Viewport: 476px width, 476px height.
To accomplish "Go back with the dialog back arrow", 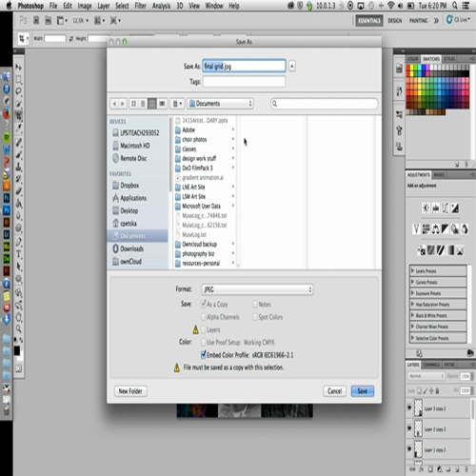I will (114, 104).
